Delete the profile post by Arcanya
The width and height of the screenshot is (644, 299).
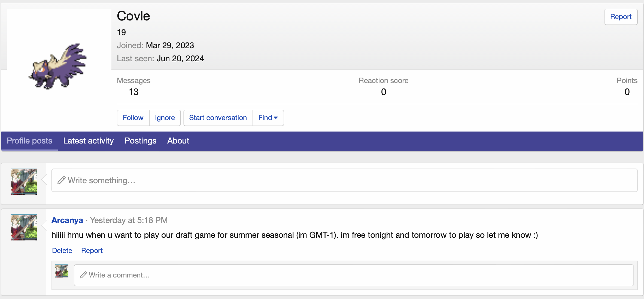pos(62,251)
